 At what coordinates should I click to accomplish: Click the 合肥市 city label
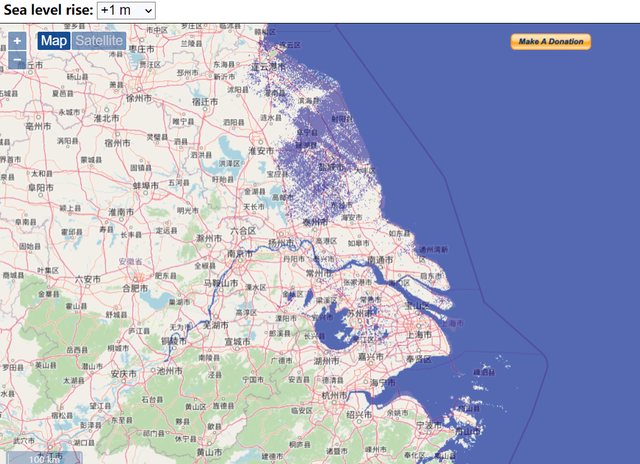click(136, 288)
